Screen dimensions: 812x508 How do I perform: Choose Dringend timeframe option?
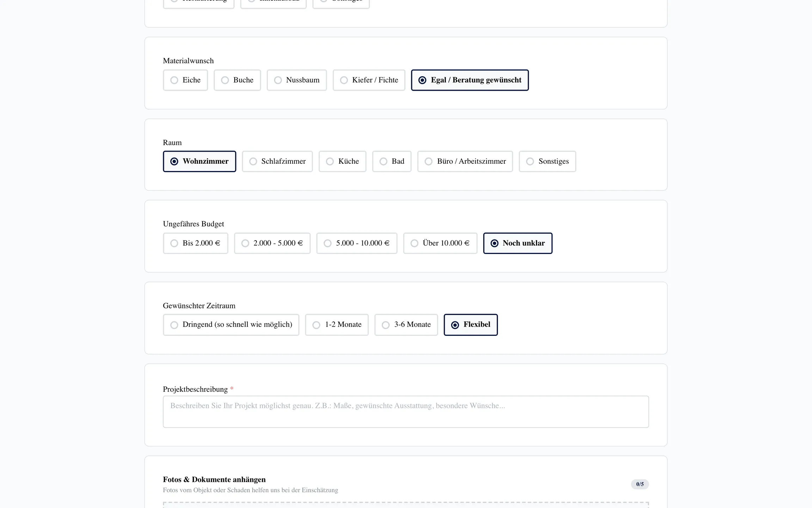(x=231, y=325)
